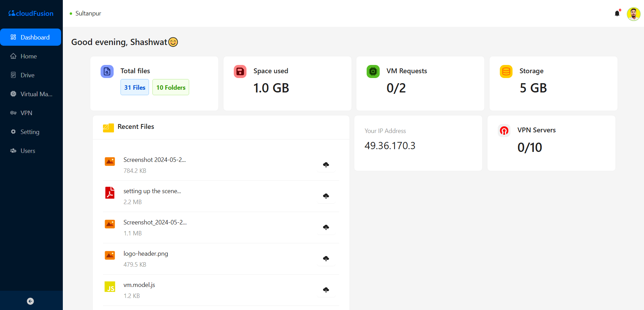Open Setting in the sidebar

[31, 132]
